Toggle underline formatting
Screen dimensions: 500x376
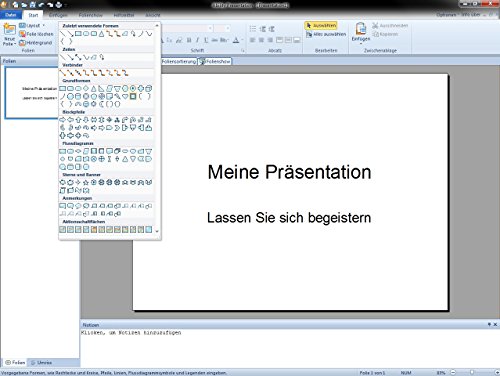click(206, 40)
